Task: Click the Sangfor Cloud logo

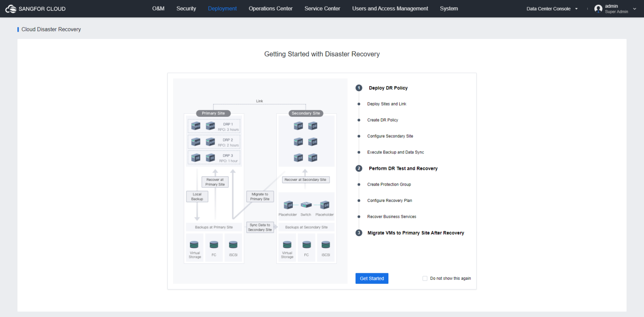Action: [35, 9]
